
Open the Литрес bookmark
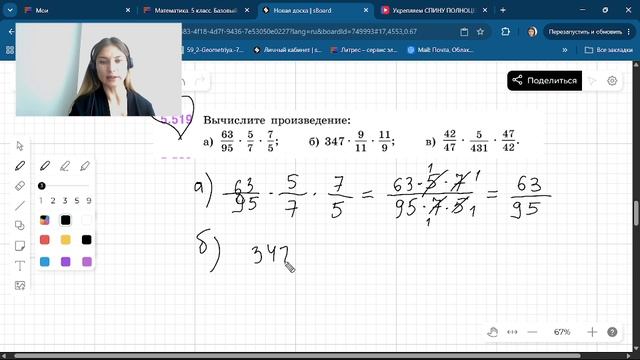[364, 50]
